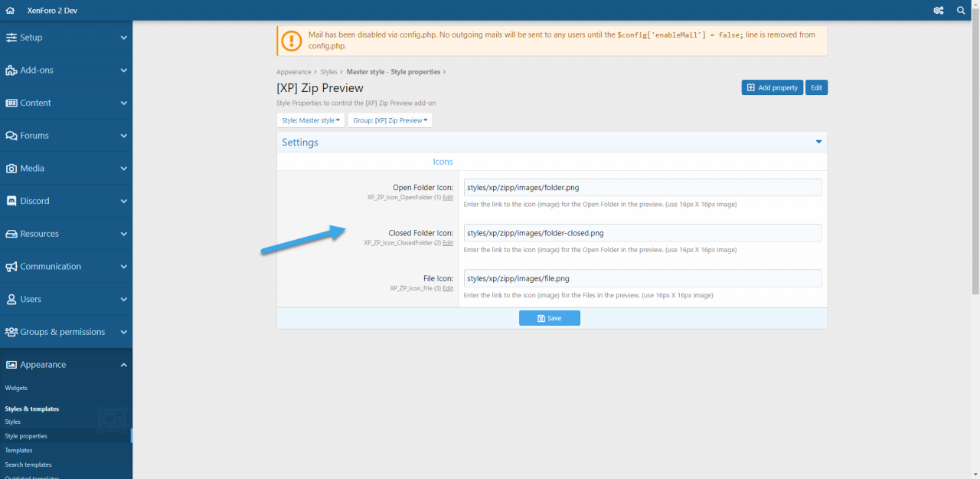Open the Group: [XP] Zip Preview dropdown

click(x=390, y=120)
